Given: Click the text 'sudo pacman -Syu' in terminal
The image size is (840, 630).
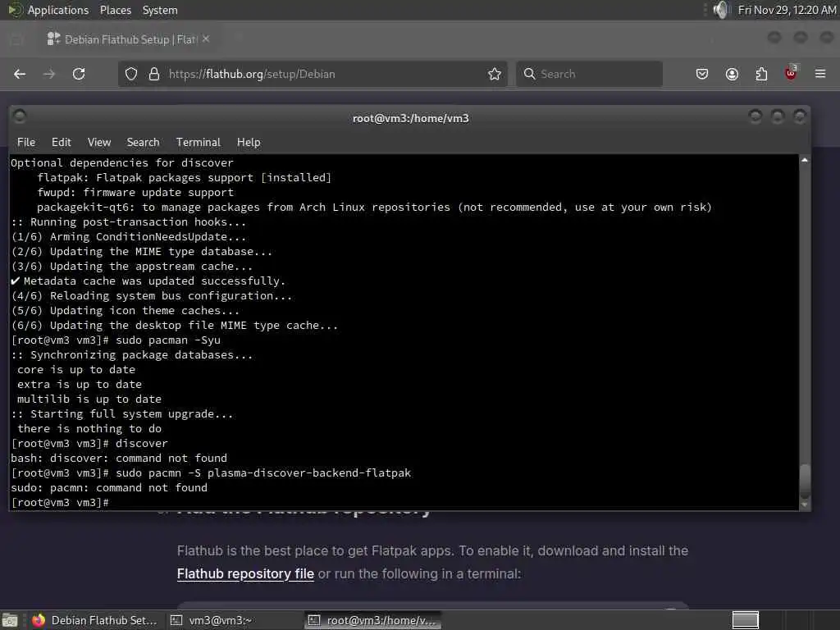Looking at the screenshot, I should [168, 340].
